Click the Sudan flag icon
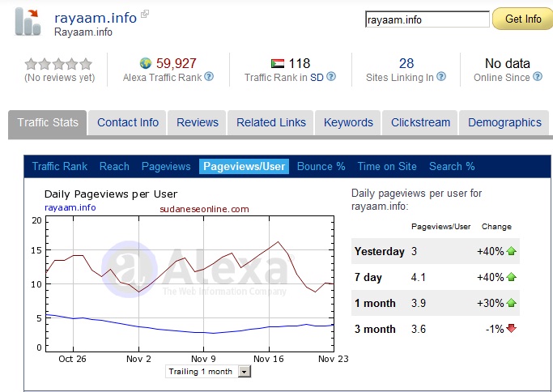553x392 pixels. 278,63
